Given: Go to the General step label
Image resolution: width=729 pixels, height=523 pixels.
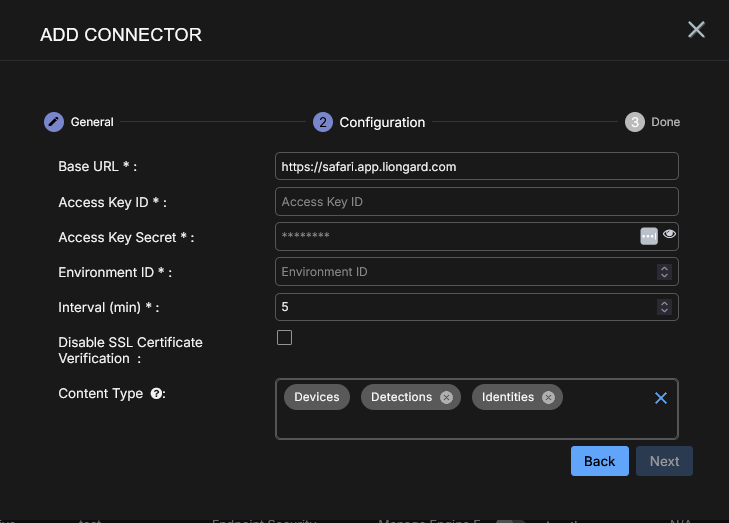Looking at the screenshot, I should pyautogui.click(x=92, y=122).
